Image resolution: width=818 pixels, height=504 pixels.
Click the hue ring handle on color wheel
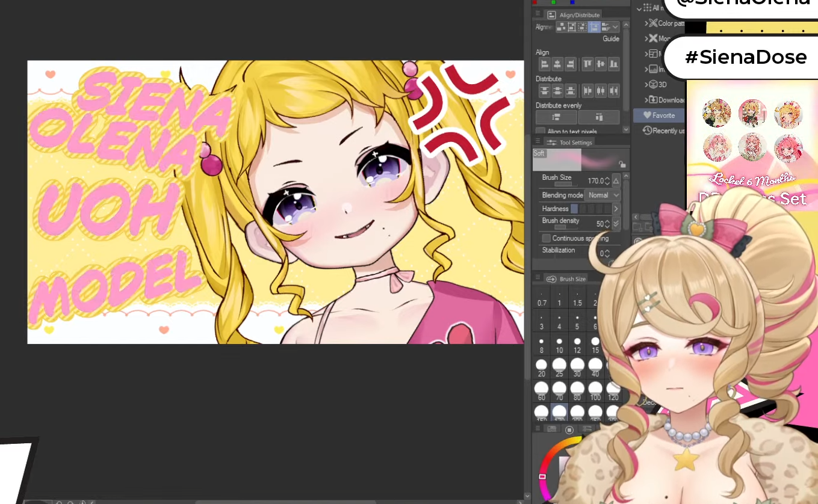[542, 476]
